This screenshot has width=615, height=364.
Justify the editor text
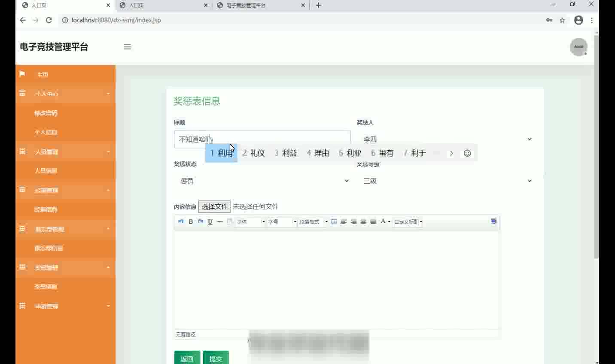click(373, 221)
